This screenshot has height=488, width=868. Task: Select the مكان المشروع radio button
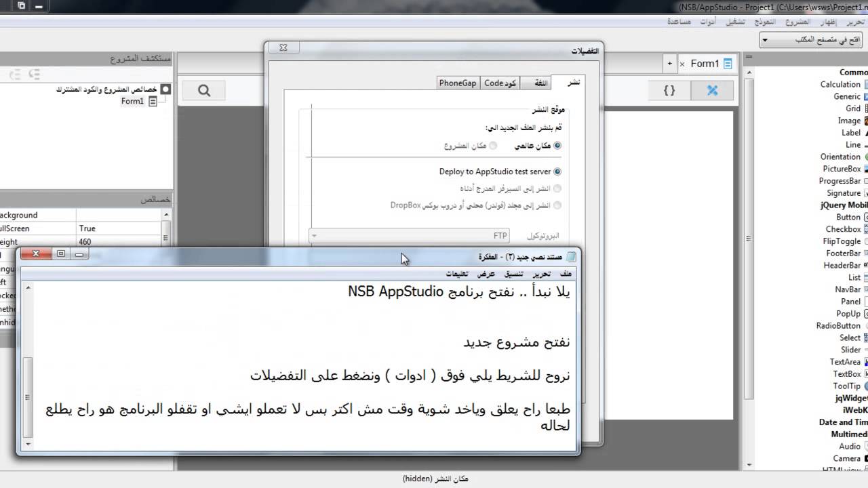(x=493, y=146)
